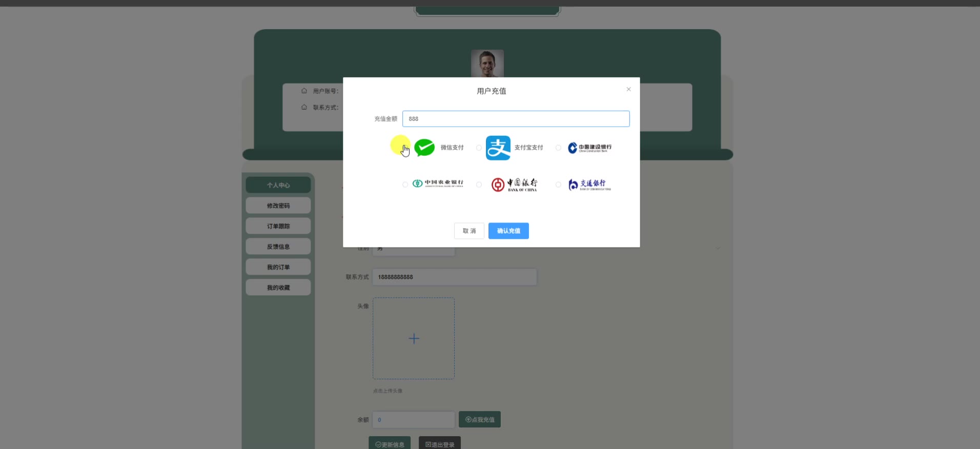Focus the 余额 balance field
The image size is (980, 449).
[x=414, y=419]
